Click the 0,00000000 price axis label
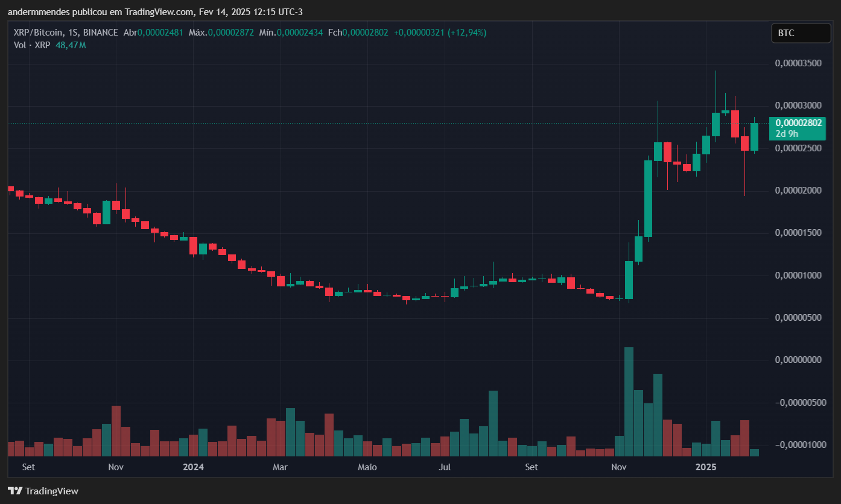 tap(799, 360)
